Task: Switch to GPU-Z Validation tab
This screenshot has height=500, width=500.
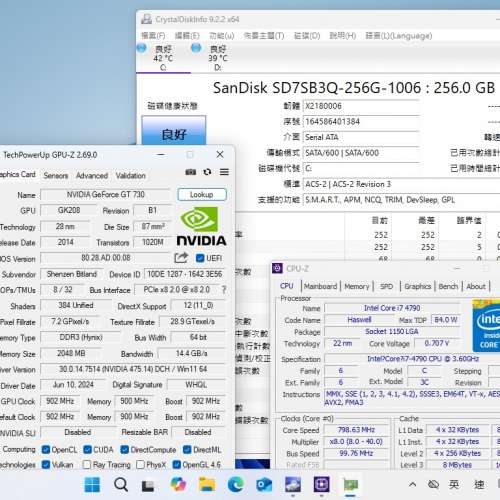Action: 131,176
